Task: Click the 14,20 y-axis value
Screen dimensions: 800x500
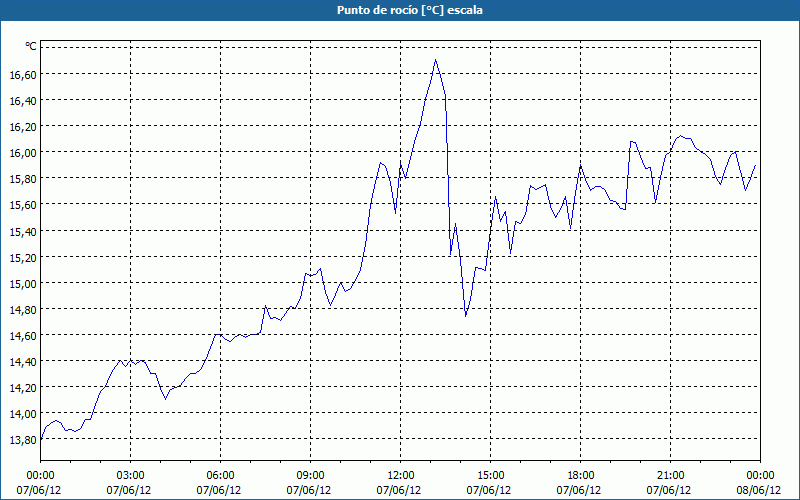Action: [23, 387]
